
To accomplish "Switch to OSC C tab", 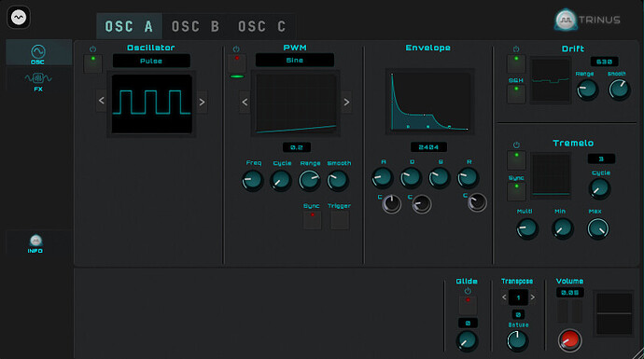I will coord(261,27).
